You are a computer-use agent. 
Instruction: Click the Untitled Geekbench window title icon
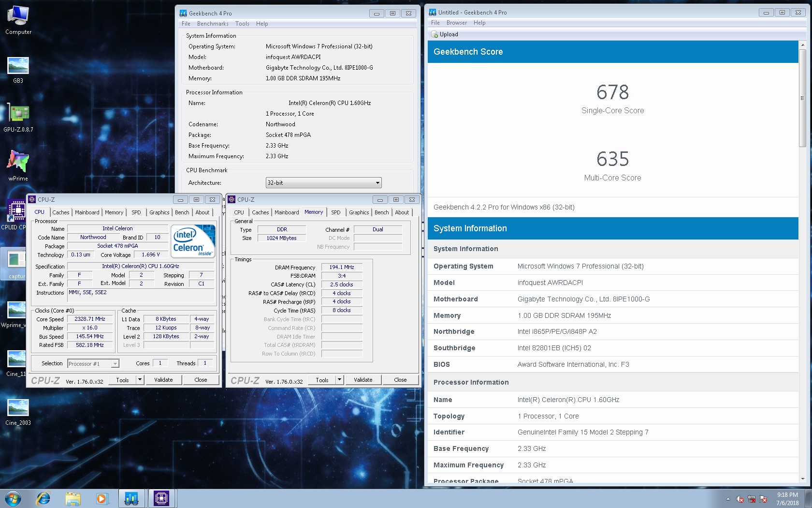coord(433,12)
